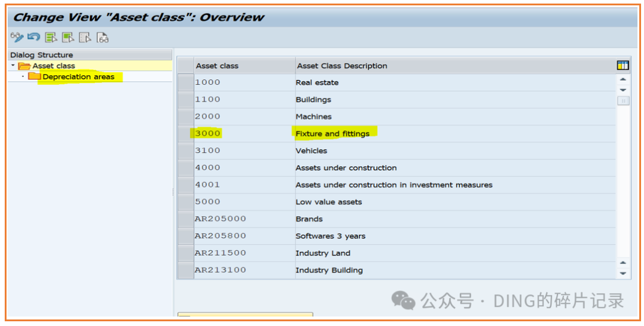Image resolution: width=644 pixels, height=326 pixels.
Task: Click the Brands description
Action: (x=309, y=219)
